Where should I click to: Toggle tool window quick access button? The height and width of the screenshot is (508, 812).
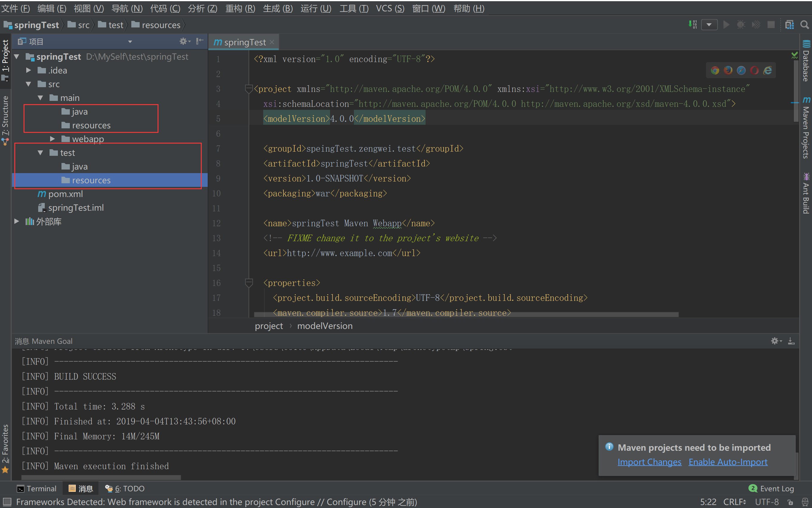click(x=7, y=502)
